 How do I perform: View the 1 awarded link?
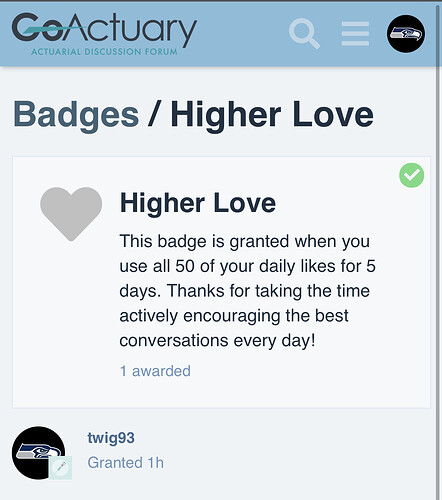(155, 371)
